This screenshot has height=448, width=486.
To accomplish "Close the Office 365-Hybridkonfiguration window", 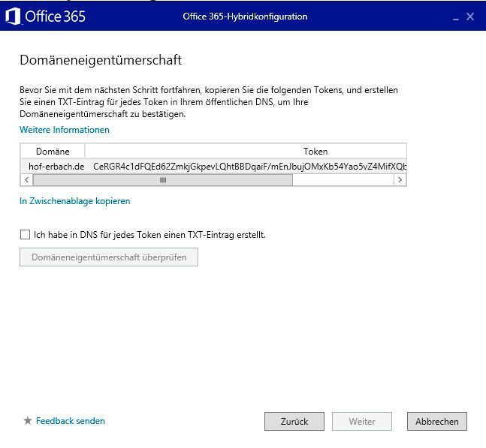I will click(x=470, y=17).
